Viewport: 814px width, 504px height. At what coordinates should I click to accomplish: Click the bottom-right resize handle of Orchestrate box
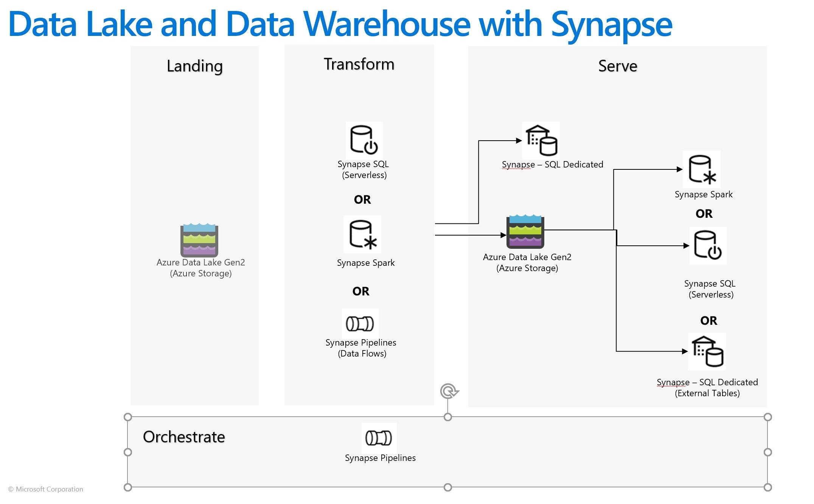[x=767, y=487]
